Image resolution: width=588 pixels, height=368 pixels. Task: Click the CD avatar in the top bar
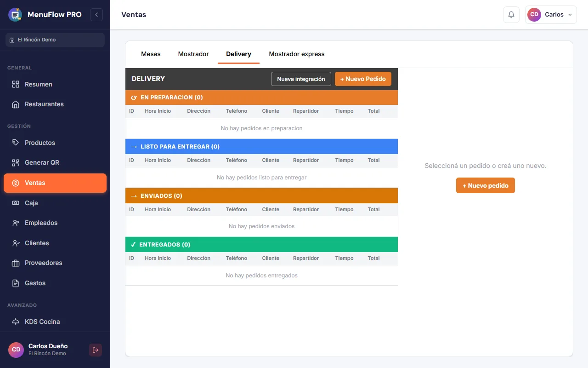coord(534,15)
